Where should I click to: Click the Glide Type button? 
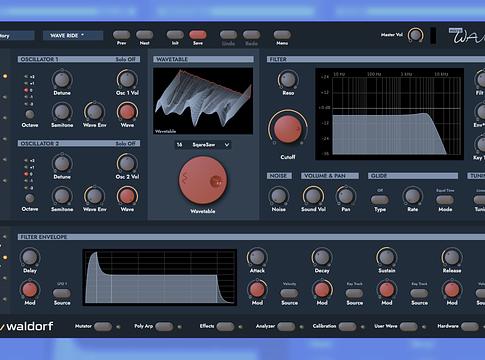380,200
